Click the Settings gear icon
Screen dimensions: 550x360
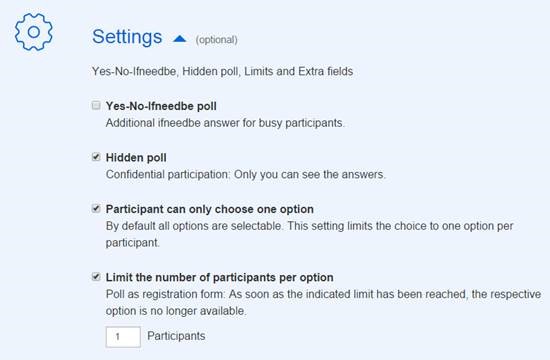pyautogui.click(x=34, y=32)
